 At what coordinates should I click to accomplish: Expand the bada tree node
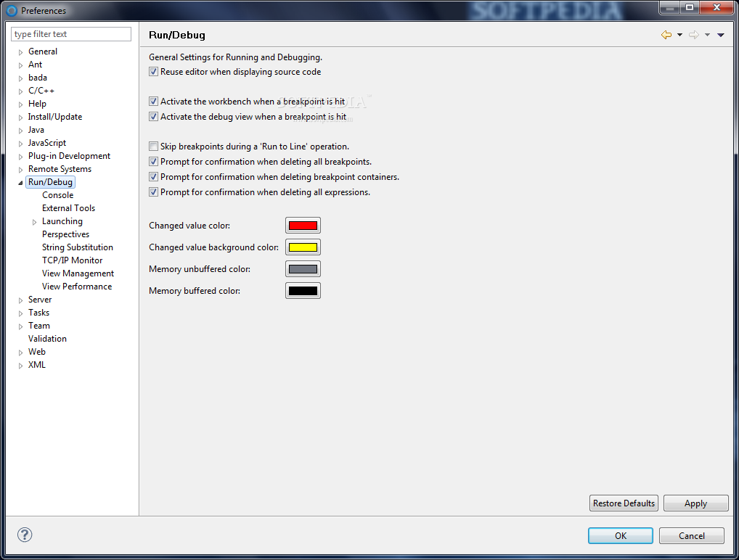point(20,78)
